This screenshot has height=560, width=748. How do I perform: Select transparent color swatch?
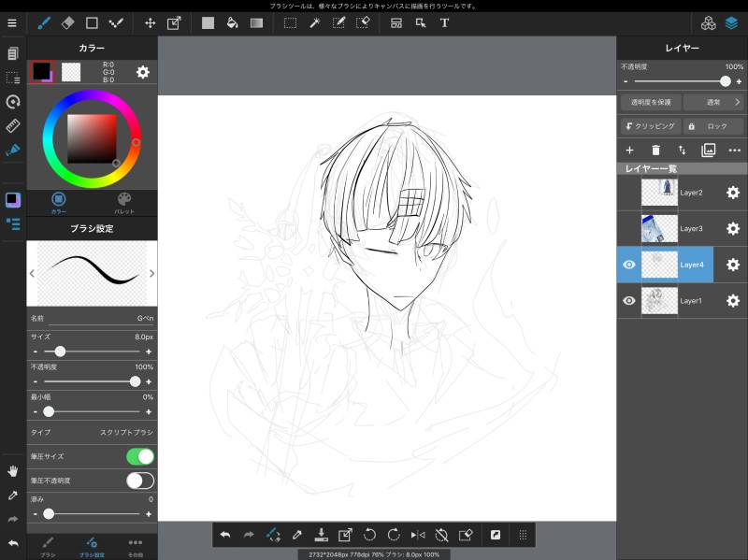[x=71, y=72]
